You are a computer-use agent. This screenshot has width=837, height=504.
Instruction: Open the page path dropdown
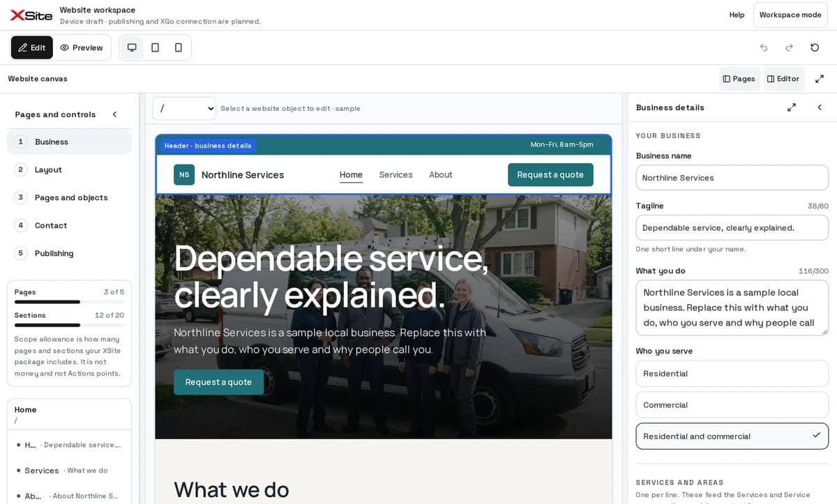click(x=184, y=108)
